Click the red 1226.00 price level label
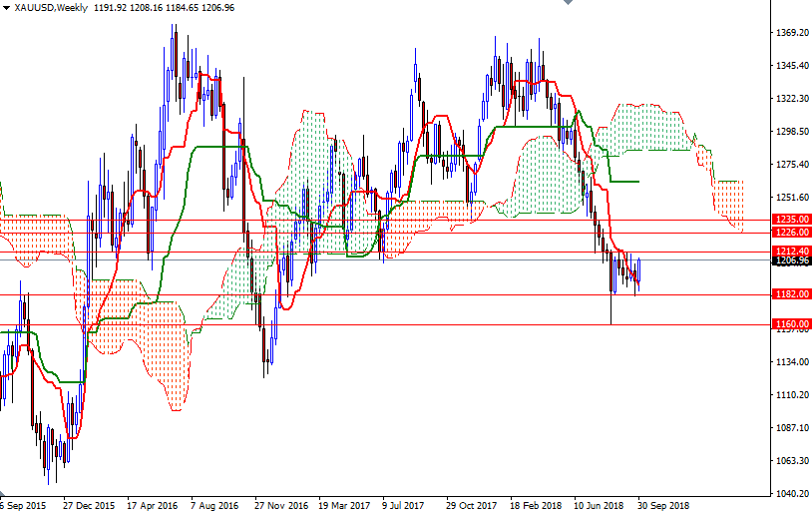Screen dimensions: 812x513 [x=791, y=233]
